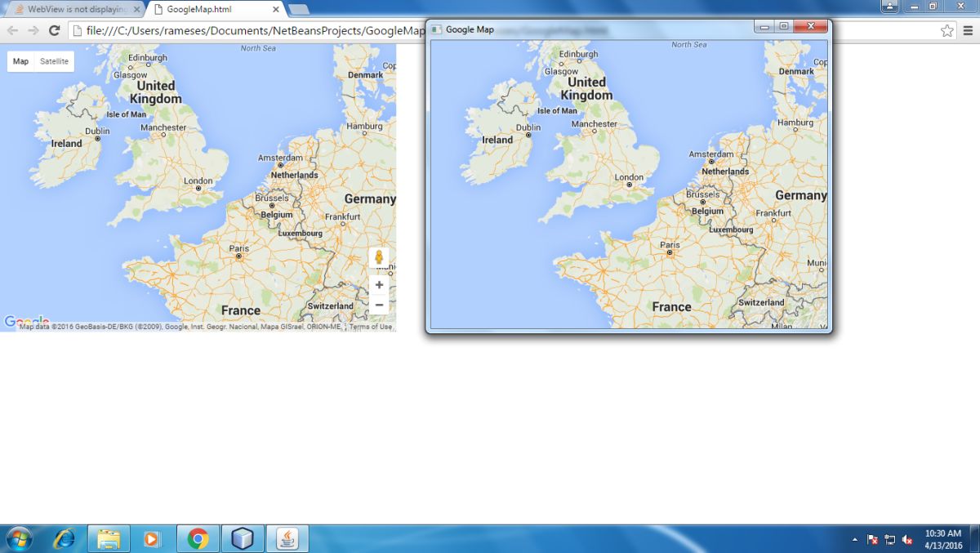980x553 pixels.
Task: Open the Terms of Use link
Action: tap(371, 327)
